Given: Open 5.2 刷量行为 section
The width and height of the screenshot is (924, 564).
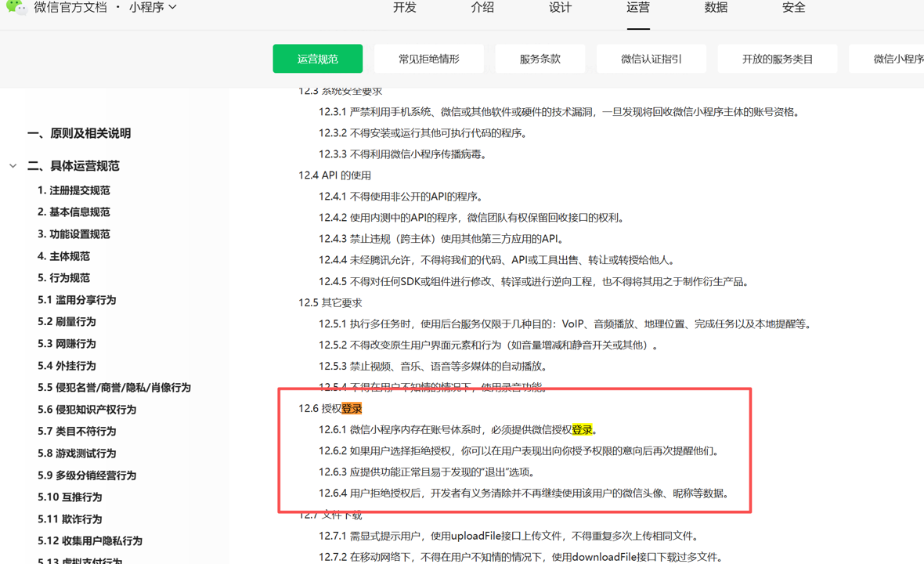Looking at the screenshot, I should click(67, 322).
